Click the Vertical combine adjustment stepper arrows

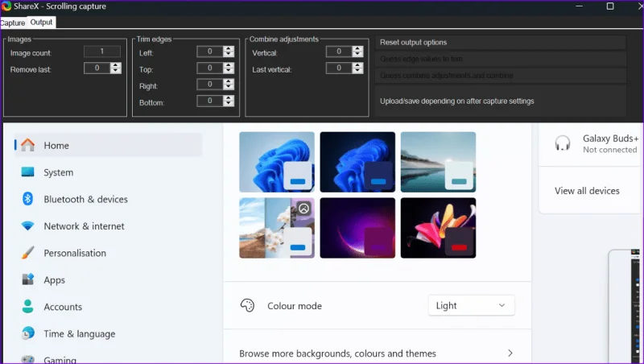tap(357, 52)
